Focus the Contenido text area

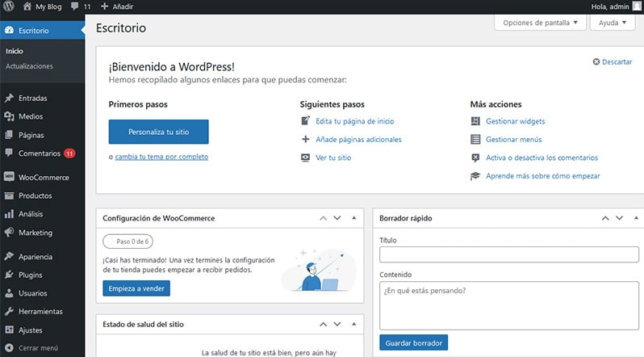[x=509, y=305]
